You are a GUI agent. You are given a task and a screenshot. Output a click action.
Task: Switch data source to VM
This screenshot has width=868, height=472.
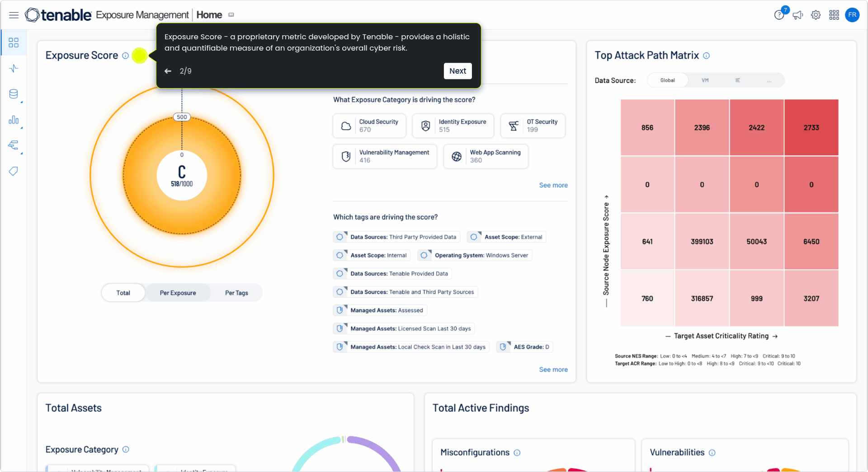[x=705, y=80]
